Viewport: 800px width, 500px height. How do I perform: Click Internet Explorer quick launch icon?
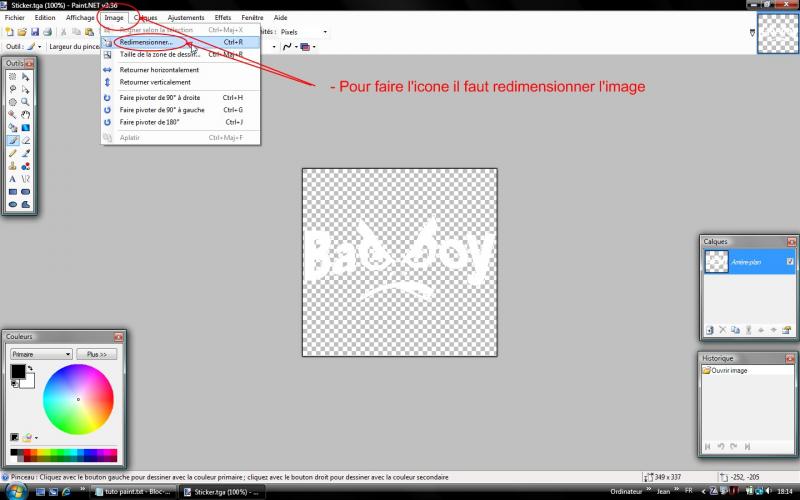coord(66,492)
